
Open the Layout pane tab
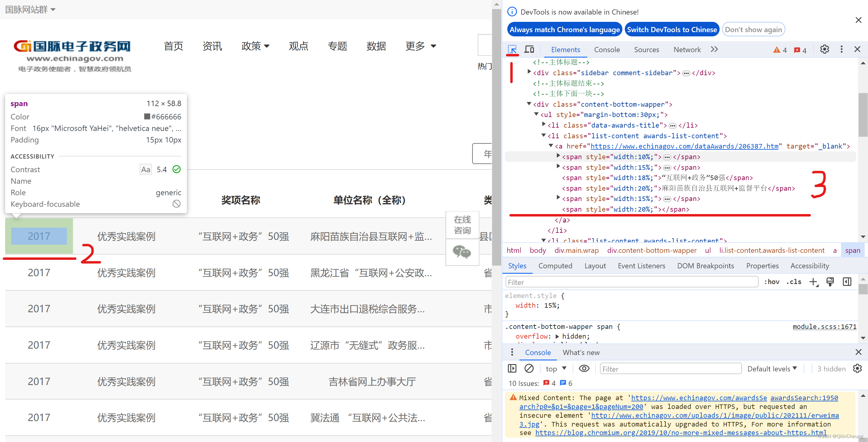pyautogui.click(x=595, y=266)
